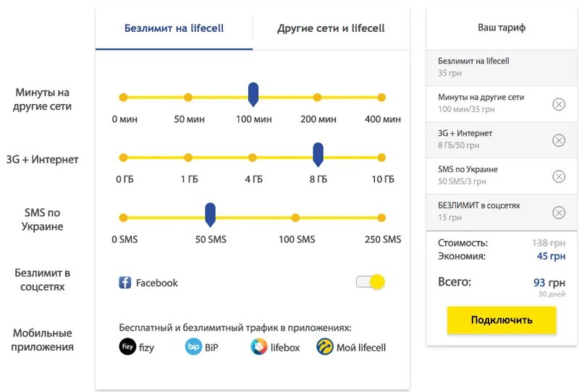Click the Экономия: label
Image resolution: width=579 pixels, height=392 pixels.
pyautogui.click(x=462, y=256)
